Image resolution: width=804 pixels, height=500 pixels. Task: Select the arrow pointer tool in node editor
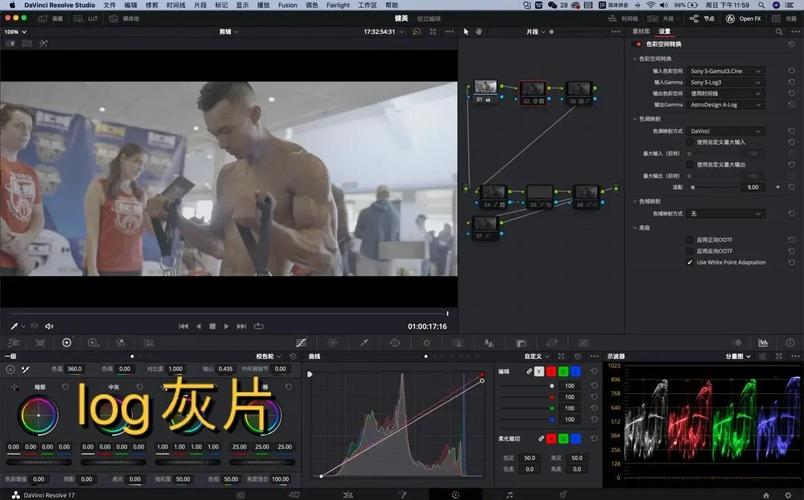point(466,31)
